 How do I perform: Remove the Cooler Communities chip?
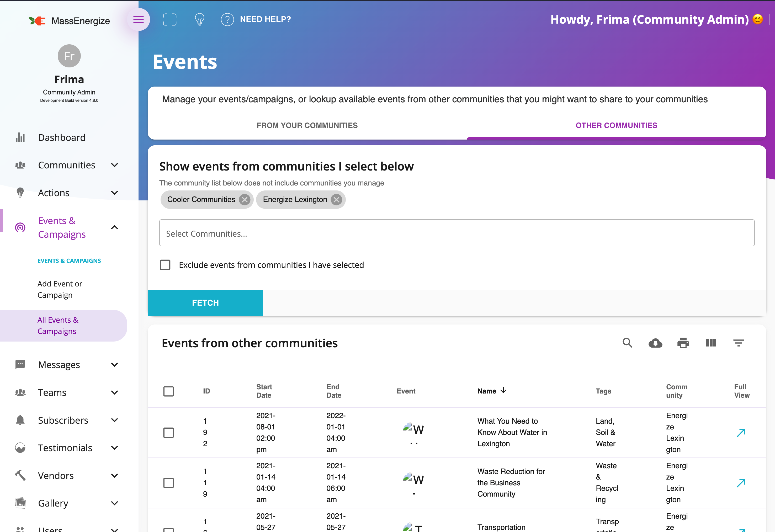[x=245, y=199]
